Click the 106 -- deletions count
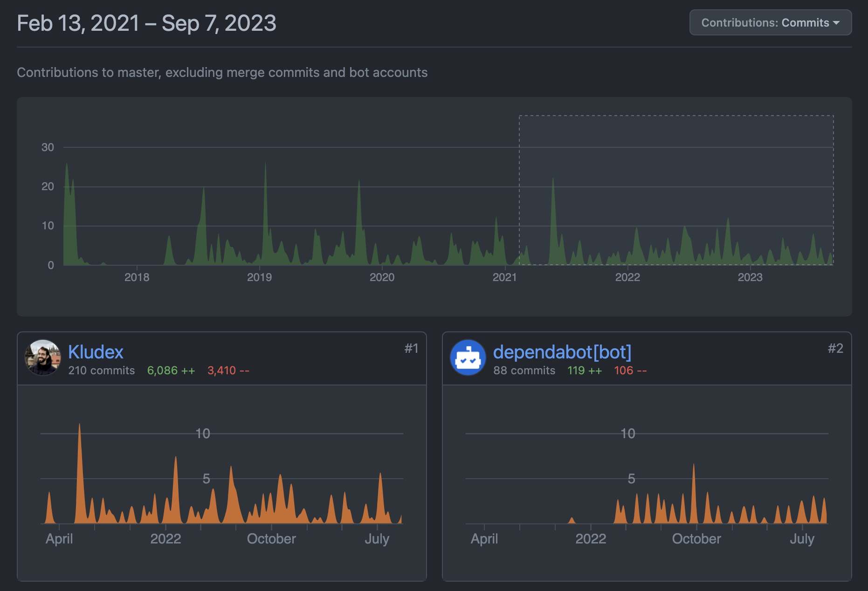Screen dimensions: 868x591 [x=630, y=371]
